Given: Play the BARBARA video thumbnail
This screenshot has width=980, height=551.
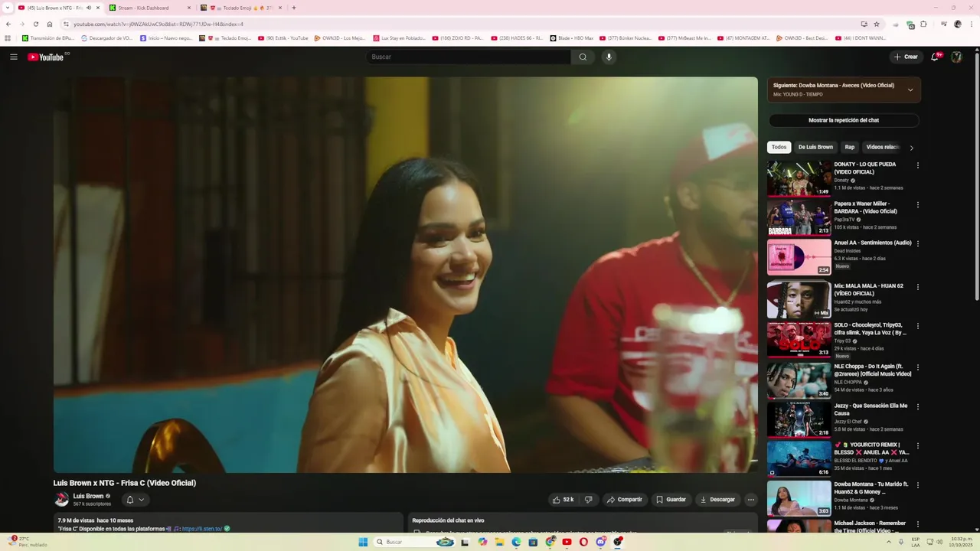Looking at the screenshot, I should tap(799, 218).
